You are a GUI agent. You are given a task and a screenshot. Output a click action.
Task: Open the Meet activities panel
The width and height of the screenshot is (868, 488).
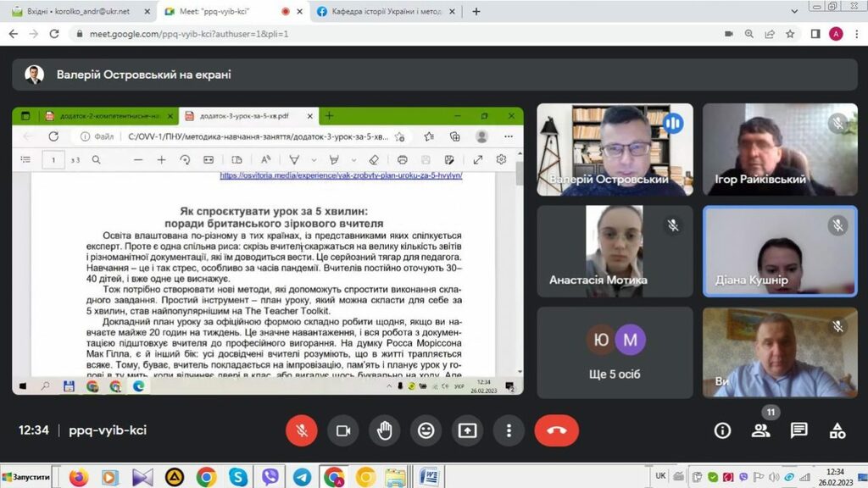(837, 430)
